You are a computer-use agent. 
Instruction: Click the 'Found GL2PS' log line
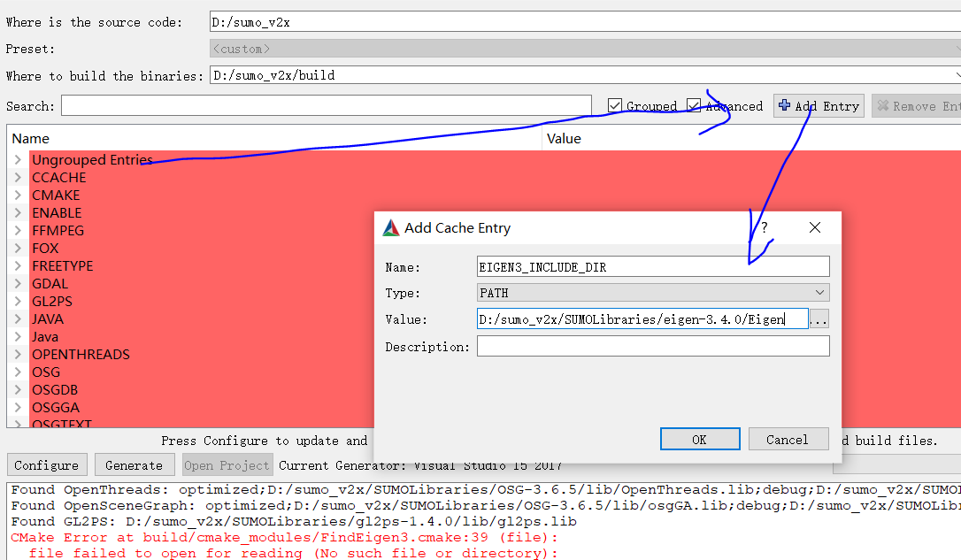tap(294, 521)
